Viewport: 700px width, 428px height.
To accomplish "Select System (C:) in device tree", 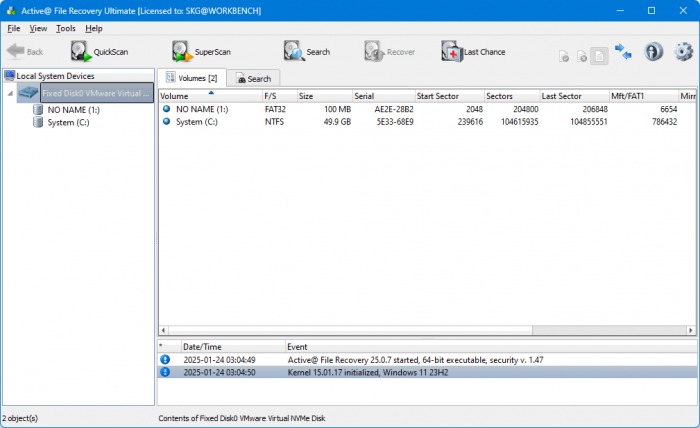I will click(67, 122).
